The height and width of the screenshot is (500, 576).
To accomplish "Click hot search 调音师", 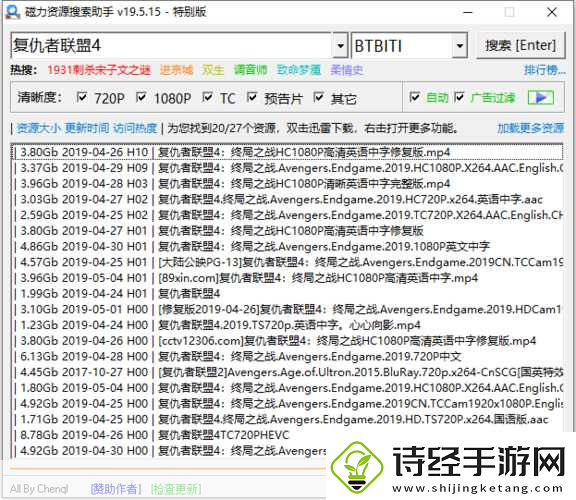I will 251,69.
